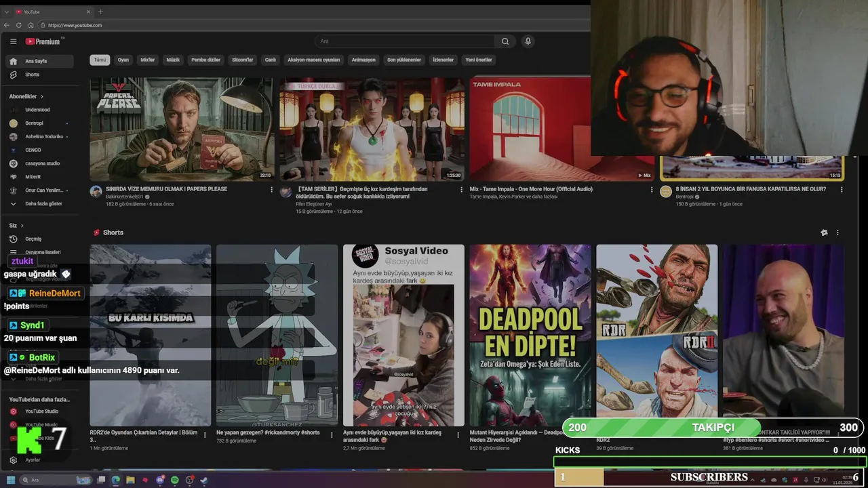The image size is (868, 488).
Task: Select the Animasyon filter chip
Action: (363, 60)
